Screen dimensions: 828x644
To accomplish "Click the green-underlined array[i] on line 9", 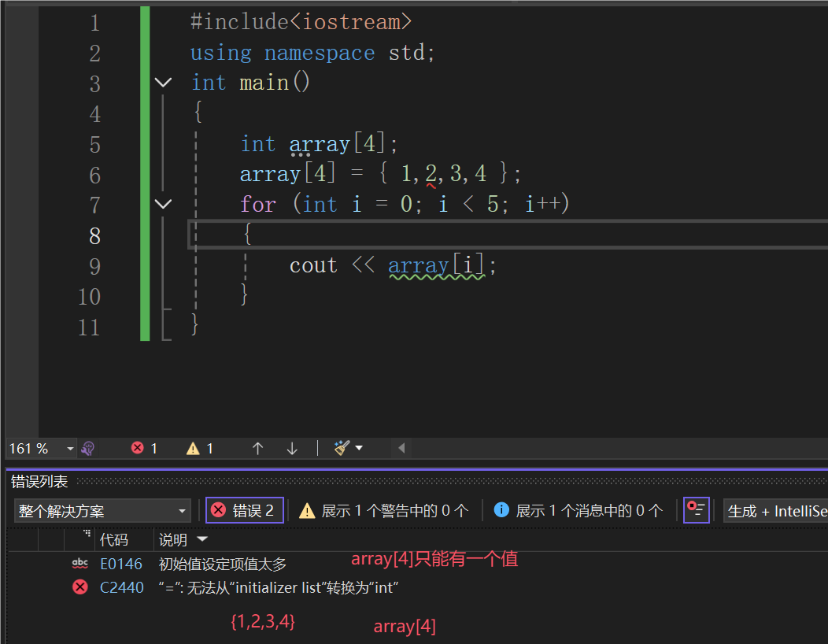I will pos(436,265).
